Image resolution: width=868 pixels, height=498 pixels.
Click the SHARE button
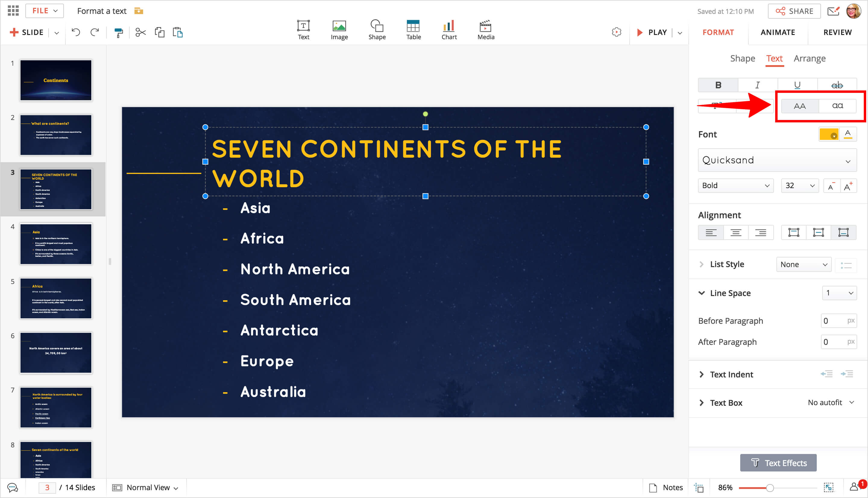(x=794, y=11)
